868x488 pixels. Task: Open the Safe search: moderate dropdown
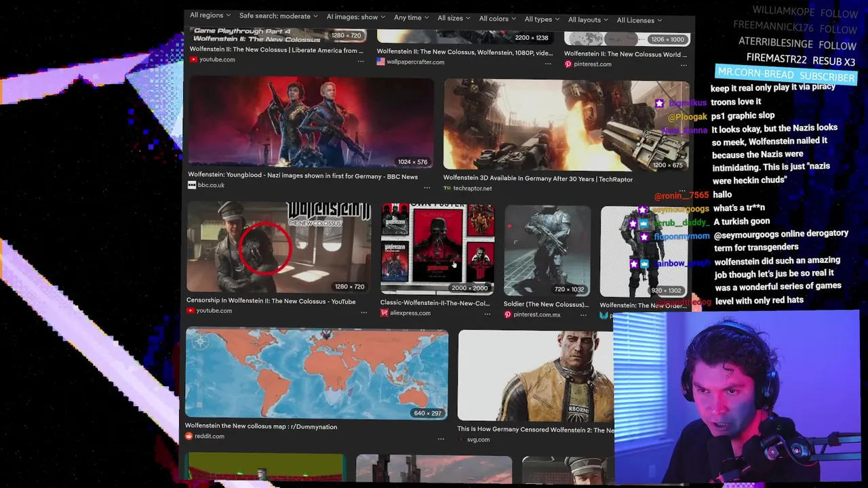[278, 16]
